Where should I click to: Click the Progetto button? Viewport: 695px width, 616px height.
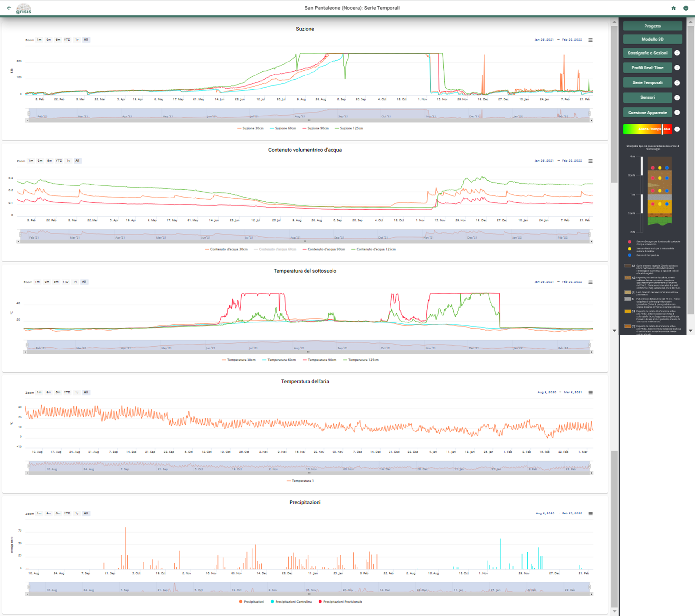[x=652, y=26]
